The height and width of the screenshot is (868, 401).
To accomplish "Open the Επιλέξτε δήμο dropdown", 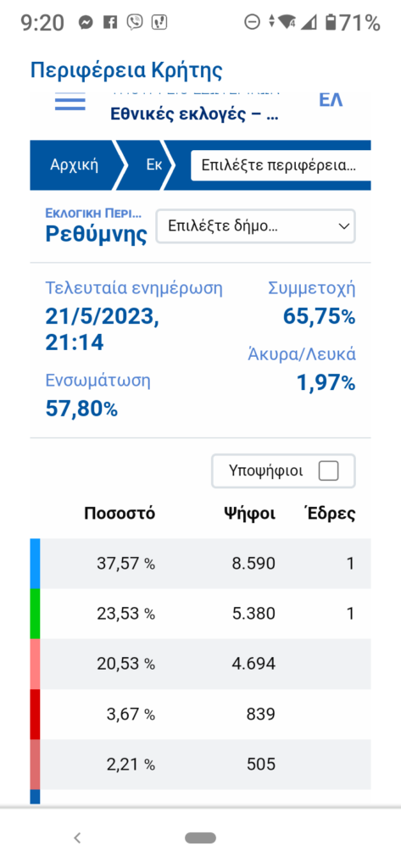I will [255, 225].
